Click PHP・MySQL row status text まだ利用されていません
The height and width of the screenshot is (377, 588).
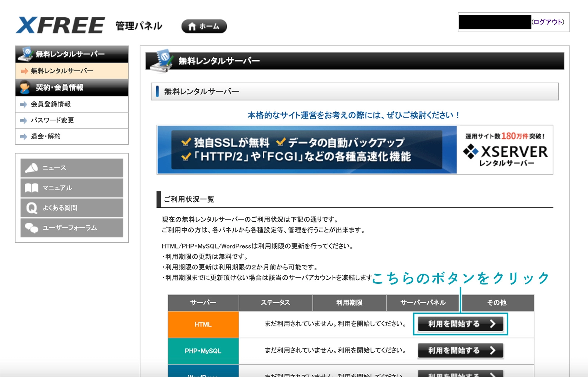(336, 351)
